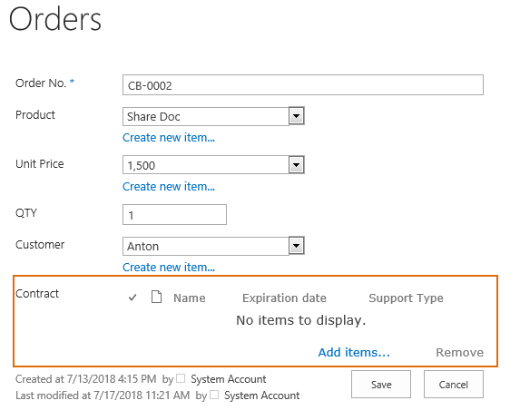Viewport: 520px width, 420px height.
Task: Open the Unit Price dropdown arrow
Action: tap(297, 165)
